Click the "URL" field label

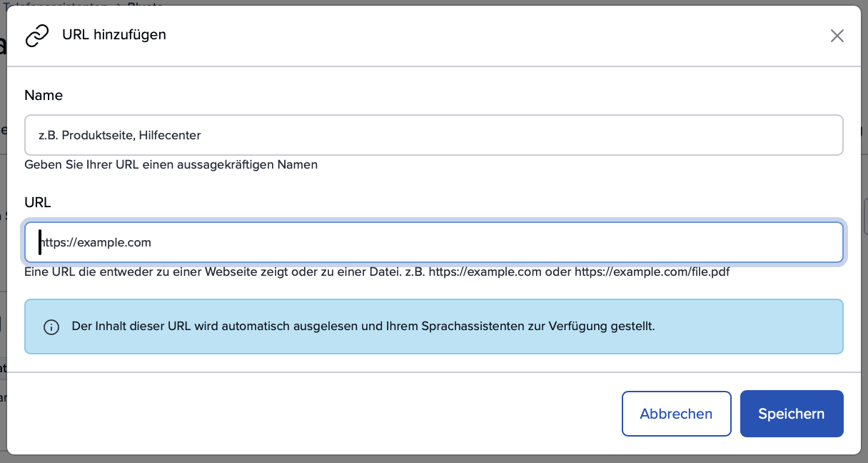tap(38, 202)
